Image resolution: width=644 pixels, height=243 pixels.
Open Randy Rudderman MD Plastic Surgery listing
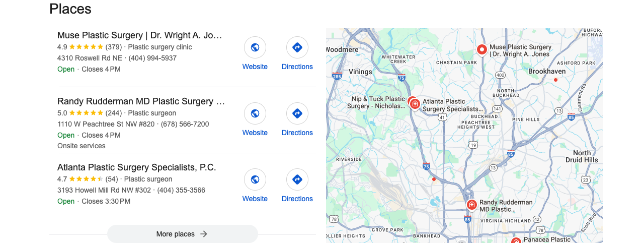pyautogui.click(x=141, y=101)
